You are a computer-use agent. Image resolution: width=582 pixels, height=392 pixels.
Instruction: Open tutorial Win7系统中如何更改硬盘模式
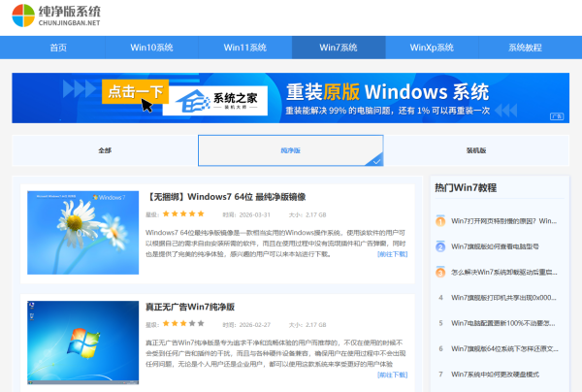click(495, 375)
